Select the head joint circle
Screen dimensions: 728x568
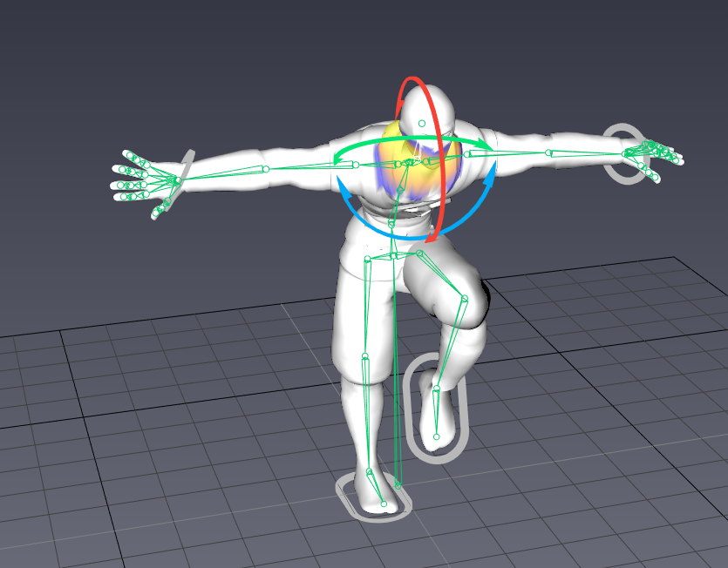coord(422,124)
